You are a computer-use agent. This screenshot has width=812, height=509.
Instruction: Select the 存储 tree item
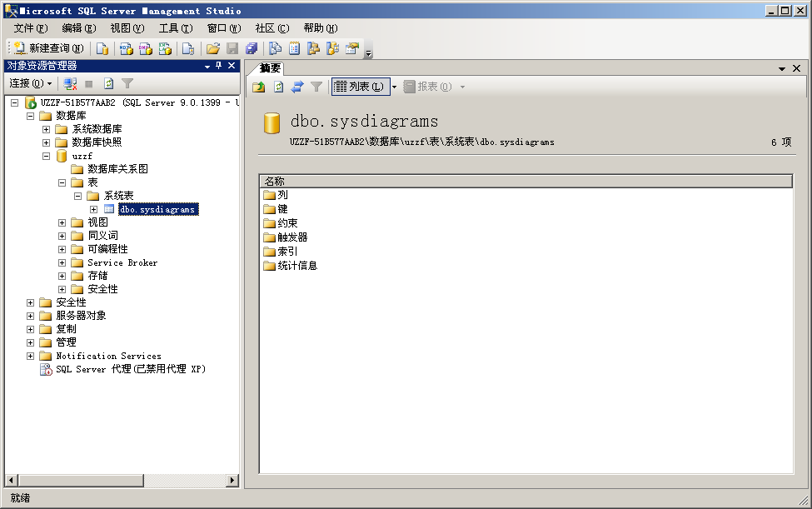point(97,276)
